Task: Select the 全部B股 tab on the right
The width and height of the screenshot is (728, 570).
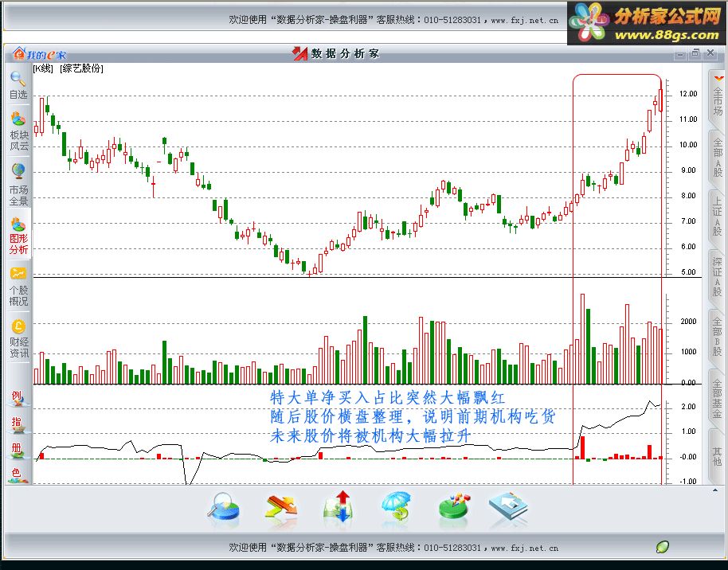Action: 718,336
